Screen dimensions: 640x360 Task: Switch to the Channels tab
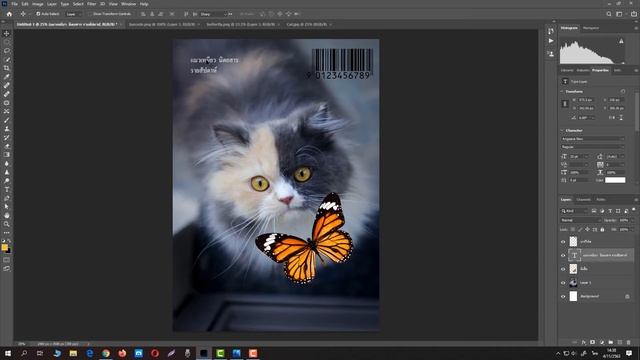(583, 200)
